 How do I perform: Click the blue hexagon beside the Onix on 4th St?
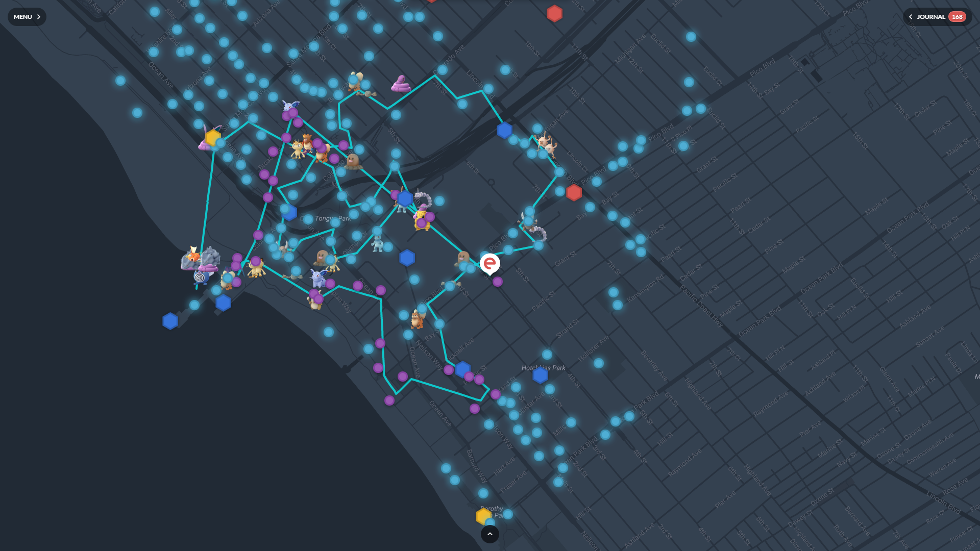(405, 198)
